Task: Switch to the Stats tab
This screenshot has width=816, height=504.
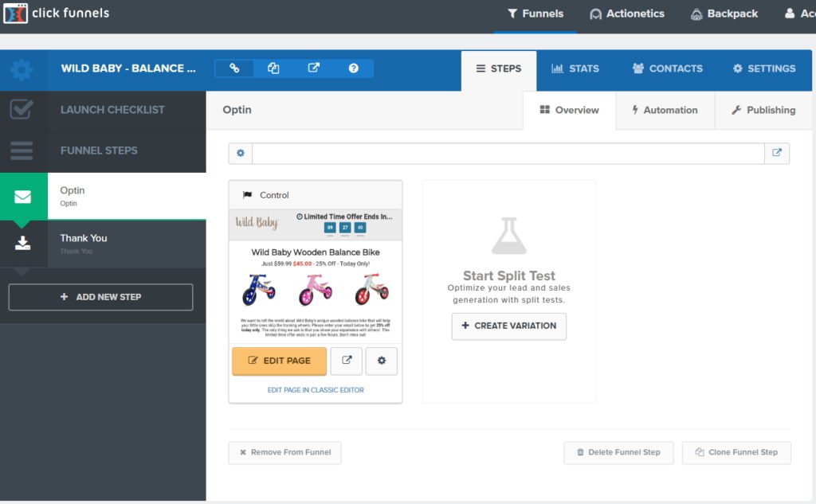Action: [575, 69]
